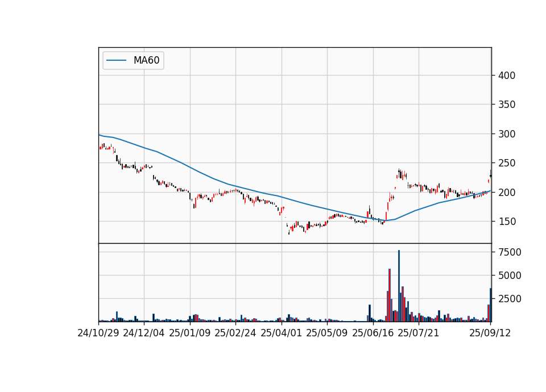The height and width of the screenshot is (392, 546).
Task: Click the 400 price axis label
Action: (x=507, y=76)
